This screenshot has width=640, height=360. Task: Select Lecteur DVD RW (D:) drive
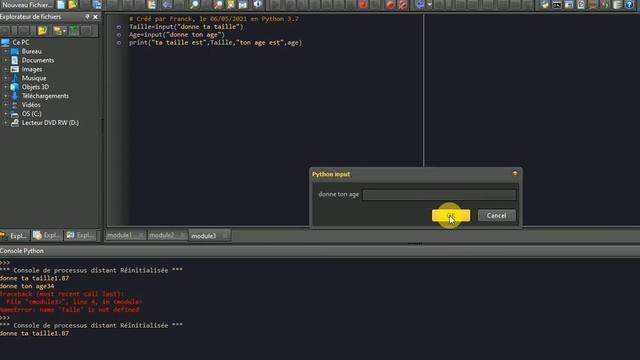pos(50,123)
